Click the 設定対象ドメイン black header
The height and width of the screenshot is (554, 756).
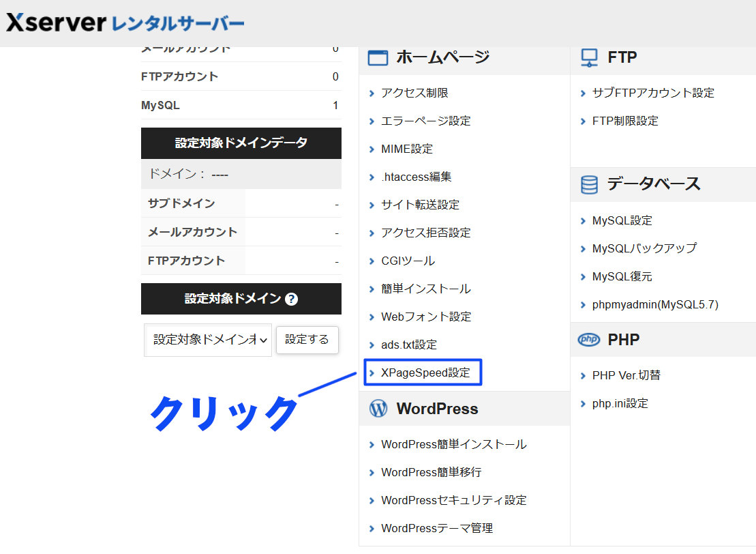241,299
